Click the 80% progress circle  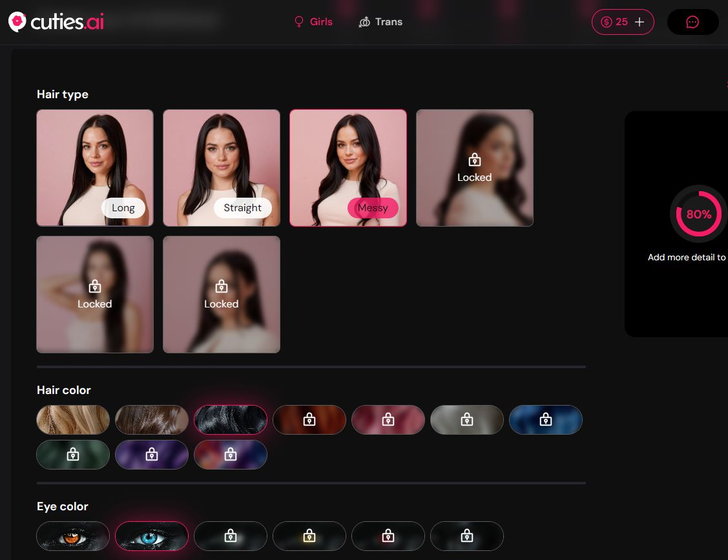click(698, 214)
